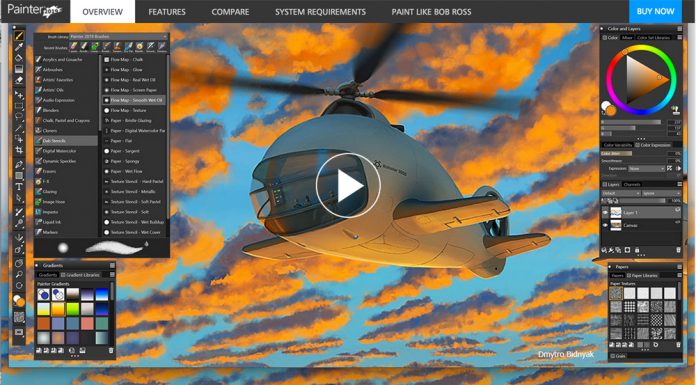This screenshot has height=385, width=696.
Task: Play the overview video
Action: click(348, 186)
